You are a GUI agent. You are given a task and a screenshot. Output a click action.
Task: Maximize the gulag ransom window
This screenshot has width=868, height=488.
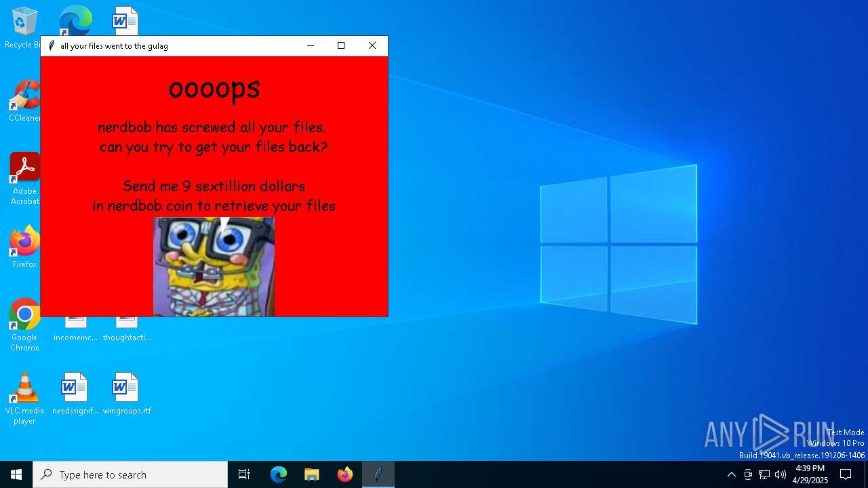(341, 45)
